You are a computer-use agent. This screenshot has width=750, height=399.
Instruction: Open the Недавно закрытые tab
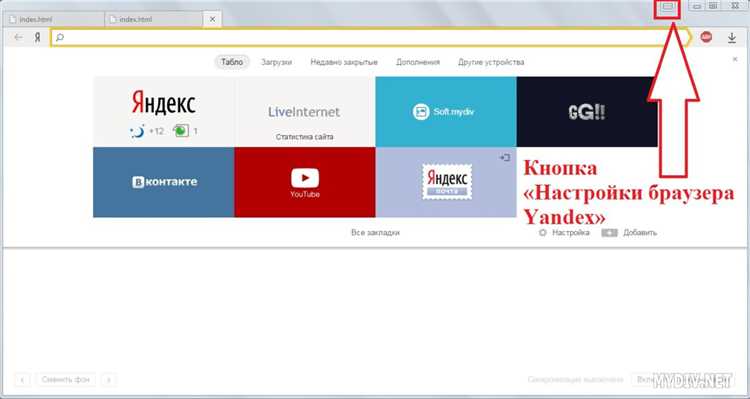pos(344,62)
